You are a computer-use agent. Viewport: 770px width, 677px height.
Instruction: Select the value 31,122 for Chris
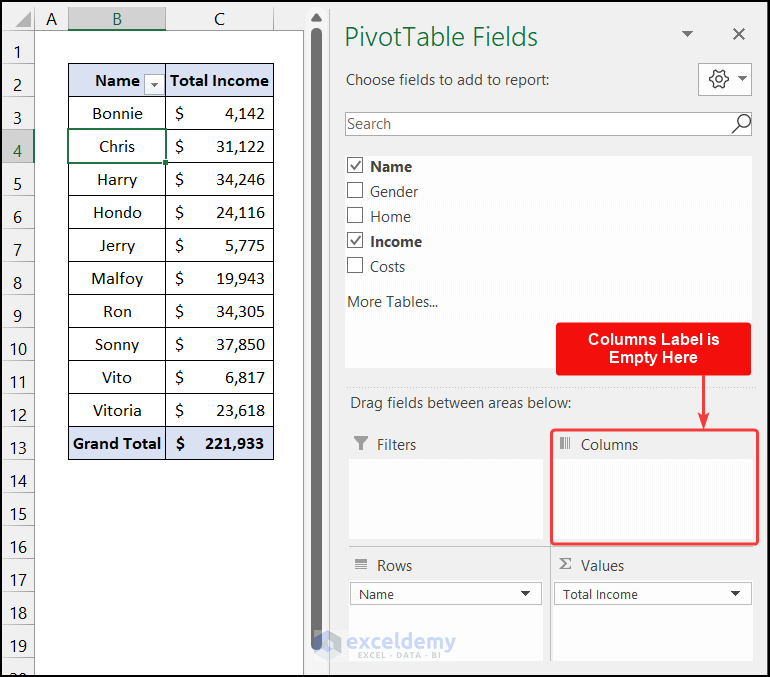click(x=220, y=146)
